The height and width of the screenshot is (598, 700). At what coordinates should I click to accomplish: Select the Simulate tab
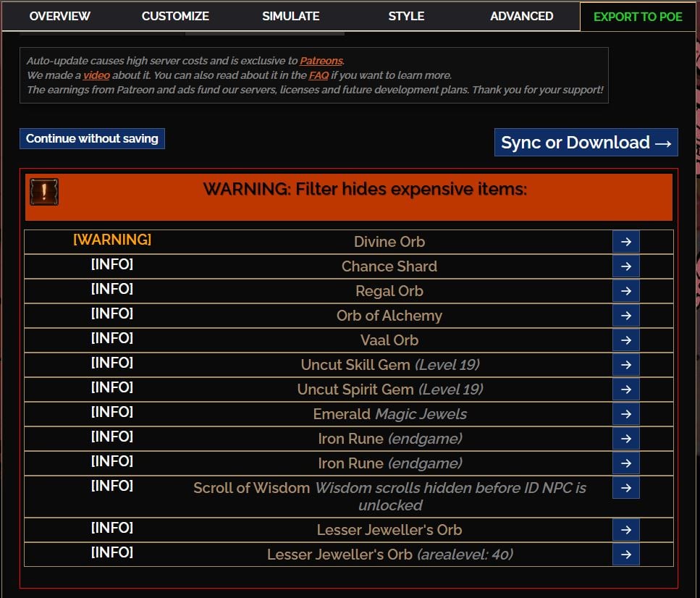tap(290, 16)
